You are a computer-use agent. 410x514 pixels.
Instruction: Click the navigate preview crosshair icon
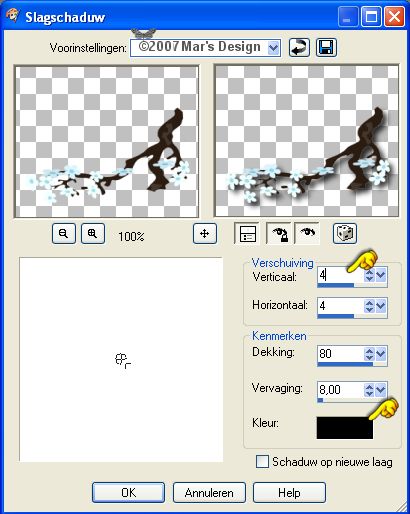click(205, 233)
